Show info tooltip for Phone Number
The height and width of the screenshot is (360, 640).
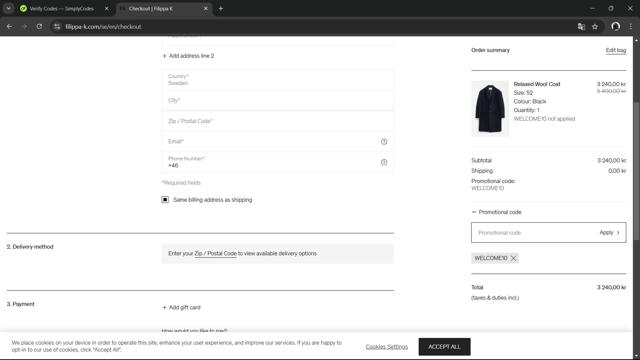coord(384,162)
